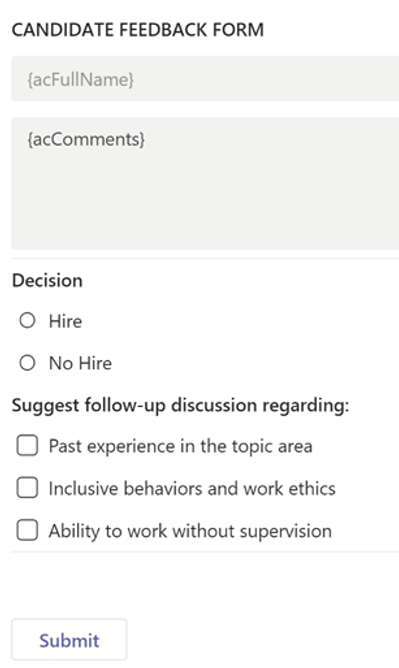
Task: Click the {acFullName} text input field
Action: 205,79
